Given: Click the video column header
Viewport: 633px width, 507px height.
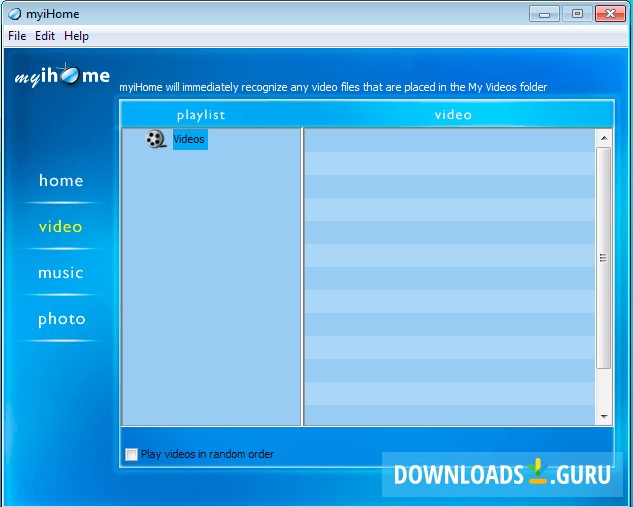Looking at the screenshot, I should pos(453,115).
